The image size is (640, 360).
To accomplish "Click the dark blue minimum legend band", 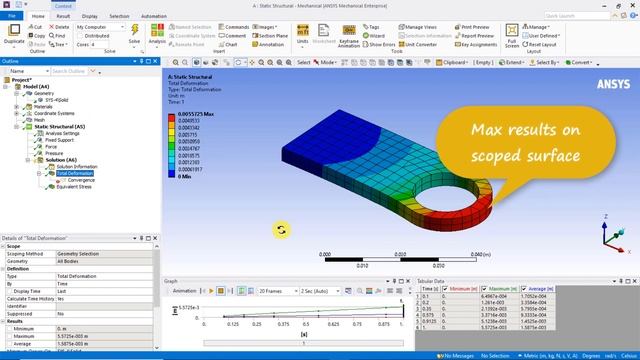I will pyautogui.click(x=171, y=173).
